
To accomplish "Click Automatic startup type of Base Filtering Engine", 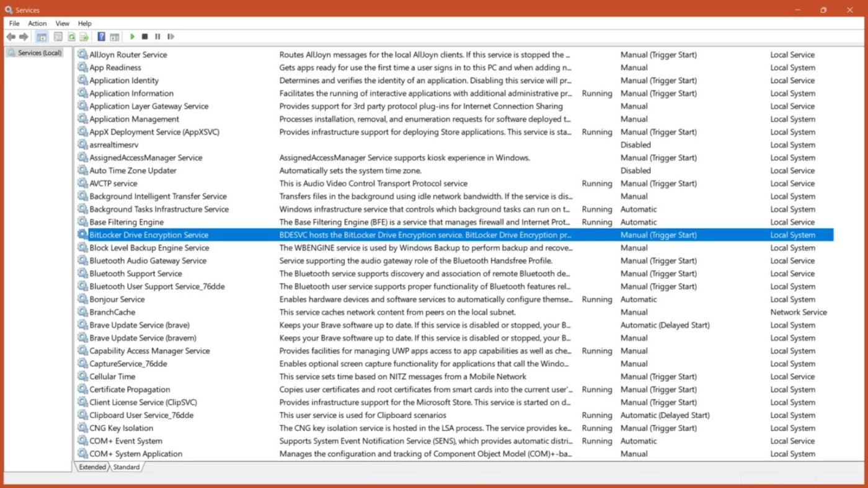I will pos(639,222).
